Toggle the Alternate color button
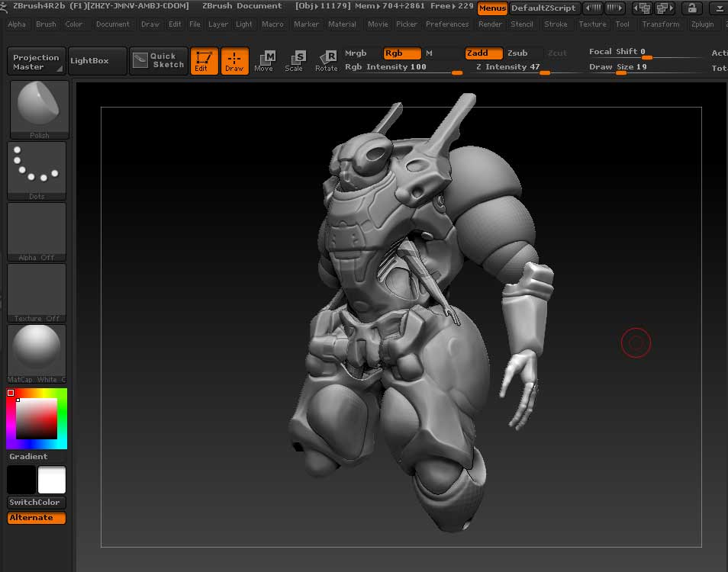 click(x=37, y=518)
